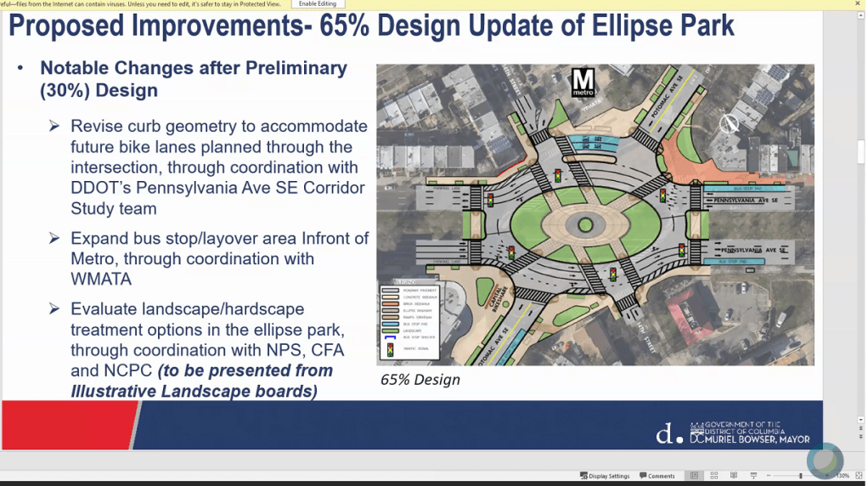The width and height of the screenshot is (868, 486).
Task: Click the zoom out minus button
Action: (768, 476)
